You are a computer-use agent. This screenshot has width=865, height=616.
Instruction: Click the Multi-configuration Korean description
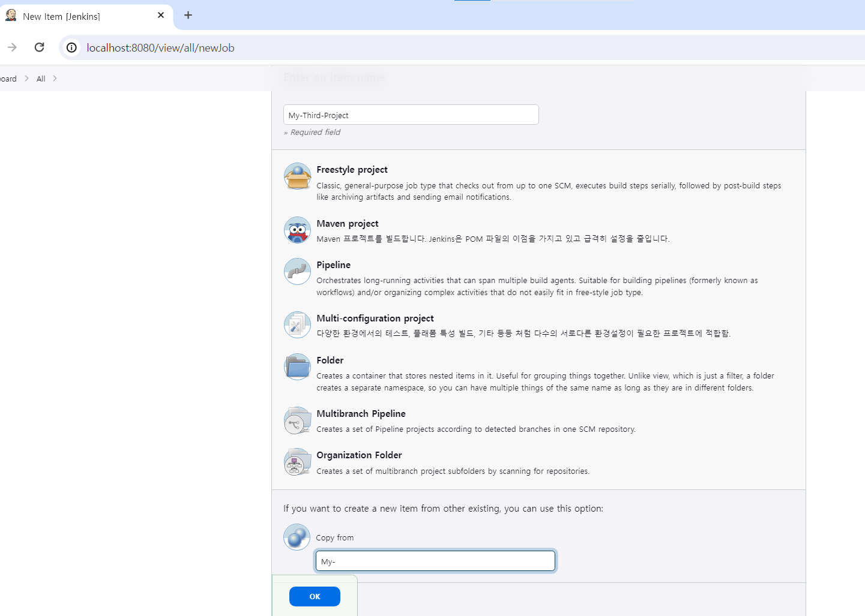click(523, 333)
